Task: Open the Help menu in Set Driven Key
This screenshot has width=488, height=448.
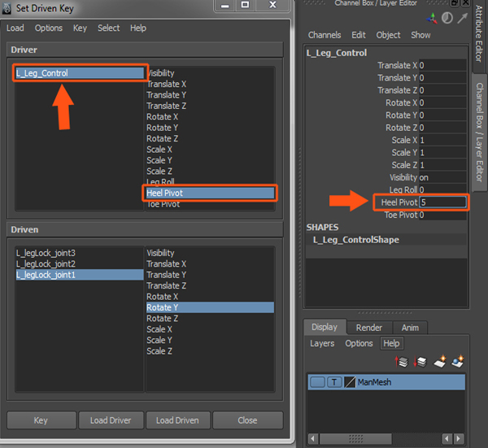Action: (138, 28)
